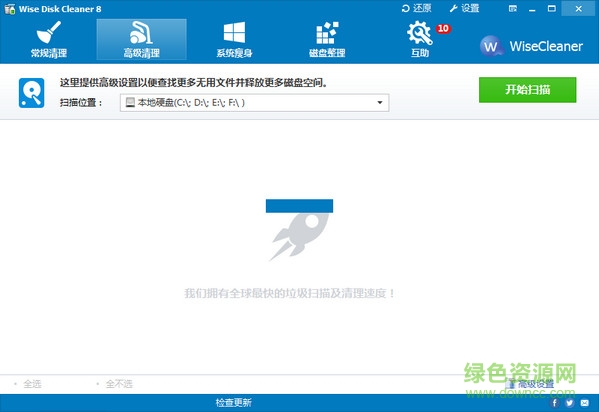Click the Facebook icon in status bar
The image size is (599, 412).
(555, 402)
